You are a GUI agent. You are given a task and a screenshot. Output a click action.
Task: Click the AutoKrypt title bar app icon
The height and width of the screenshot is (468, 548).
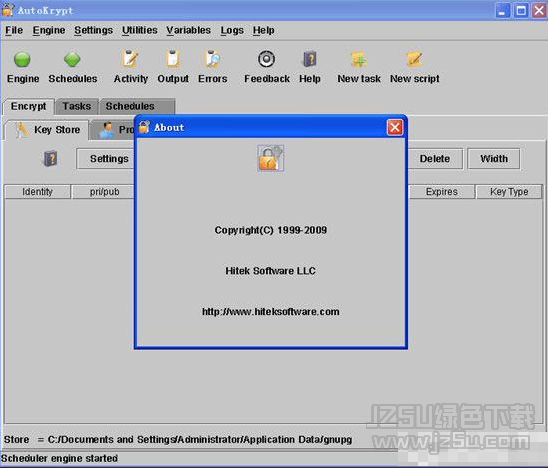7,10
